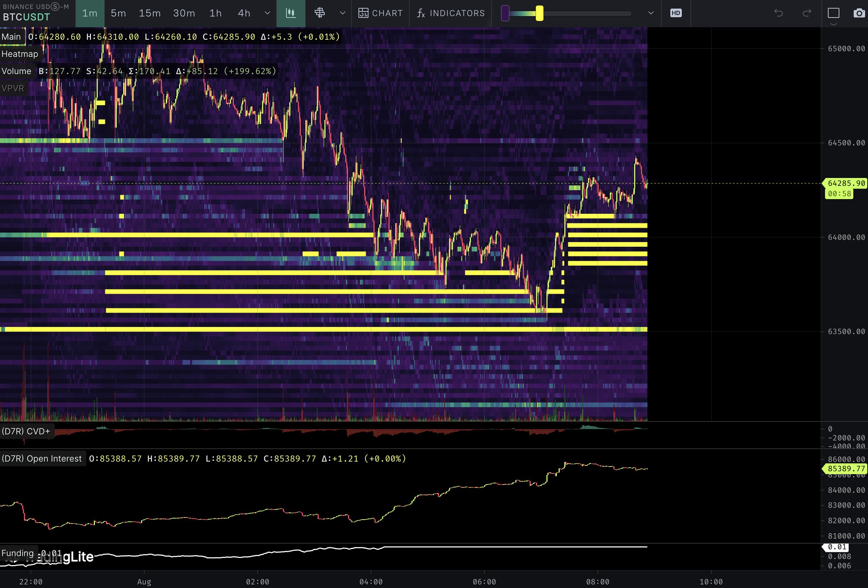Click the 10:00 time axis label
Screen dimensions: 868x588
tap(711, 582)
